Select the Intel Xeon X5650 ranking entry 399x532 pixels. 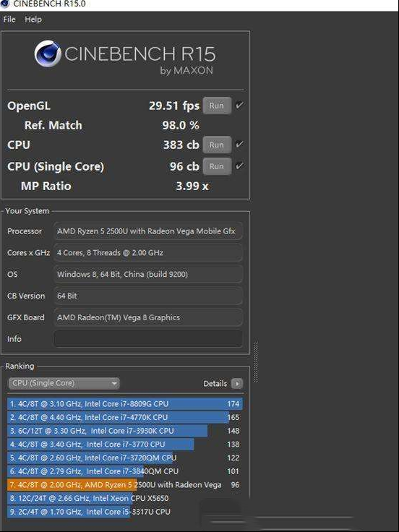(125, 499)
